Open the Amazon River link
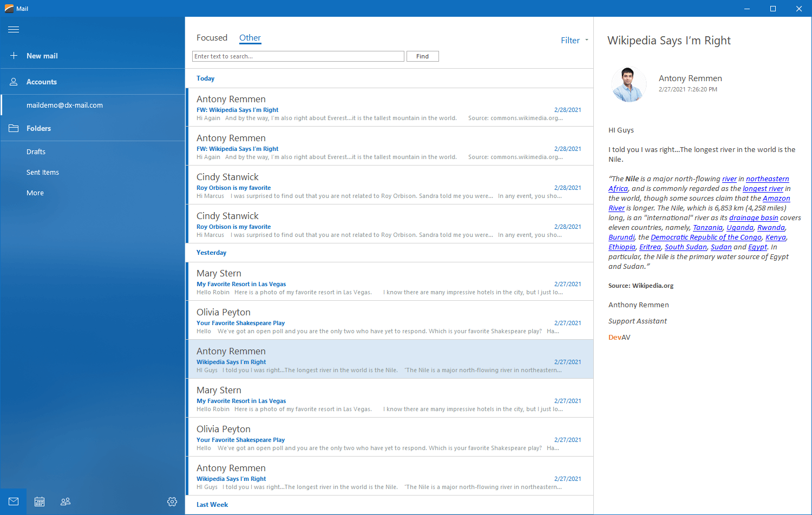 [776, 198]
